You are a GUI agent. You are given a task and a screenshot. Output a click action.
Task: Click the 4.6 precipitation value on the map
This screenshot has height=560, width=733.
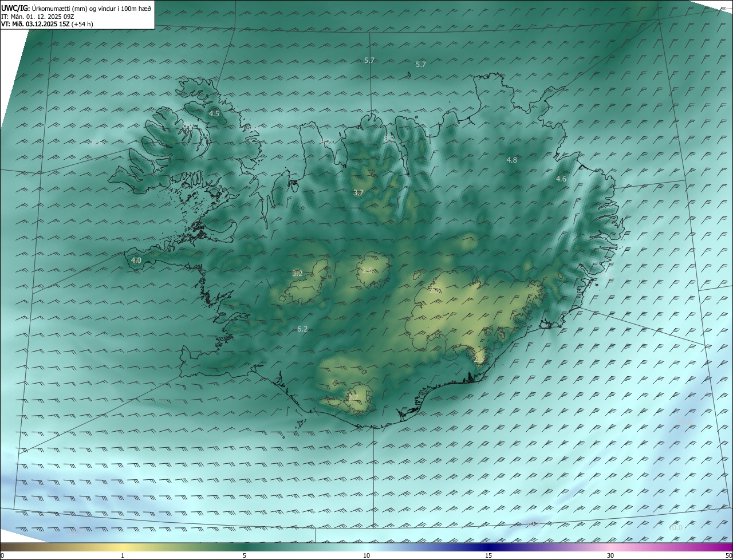(x=561, y=179)
